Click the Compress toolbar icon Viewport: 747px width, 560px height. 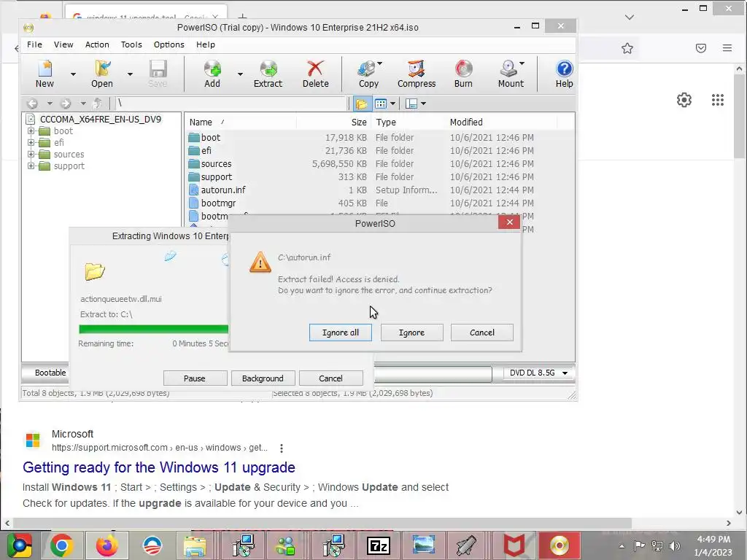point(417,74)
